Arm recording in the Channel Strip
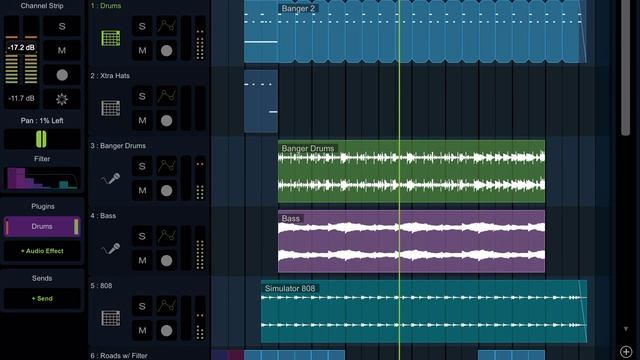 point(62,75)
